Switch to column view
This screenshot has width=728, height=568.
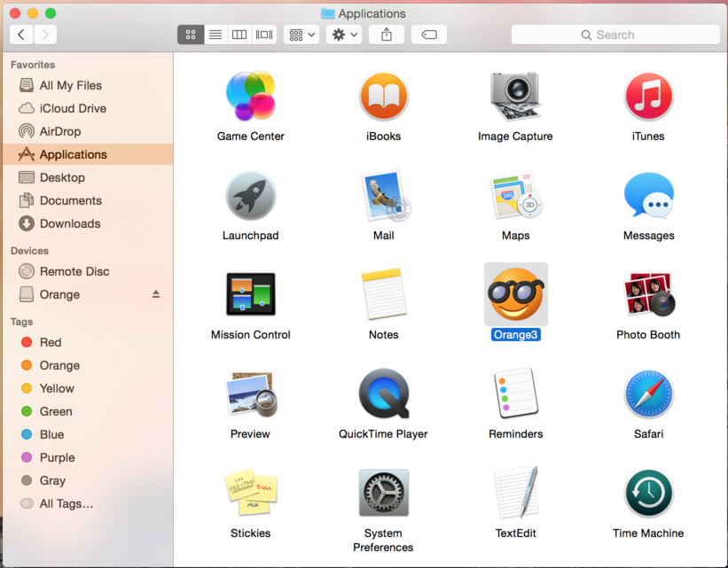(x=239, y=35)
